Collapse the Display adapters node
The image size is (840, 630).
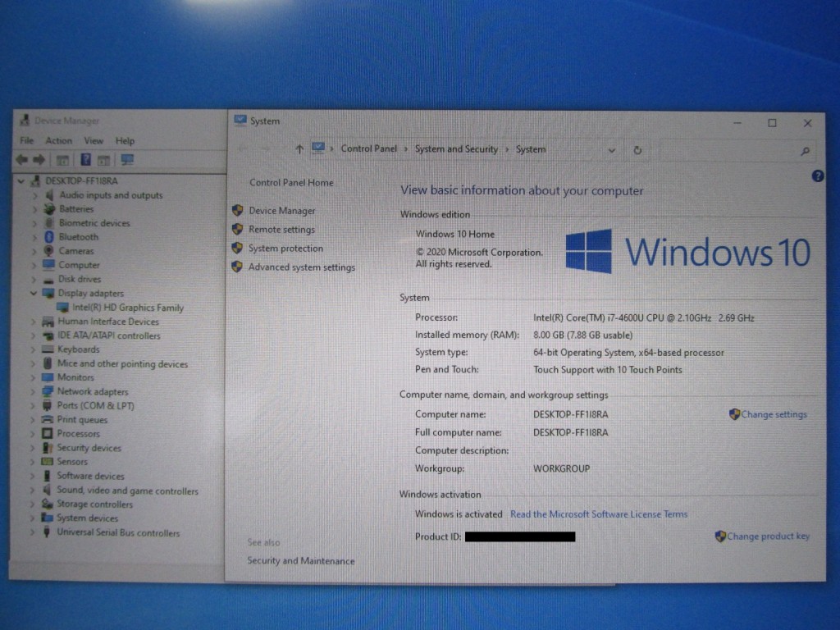tap(34, 293)
